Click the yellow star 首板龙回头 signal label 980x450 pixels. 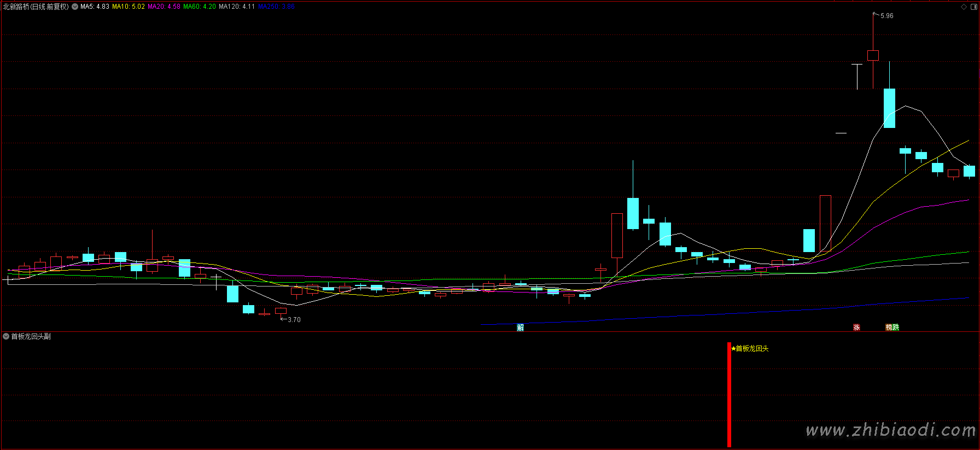pos(750,348)
